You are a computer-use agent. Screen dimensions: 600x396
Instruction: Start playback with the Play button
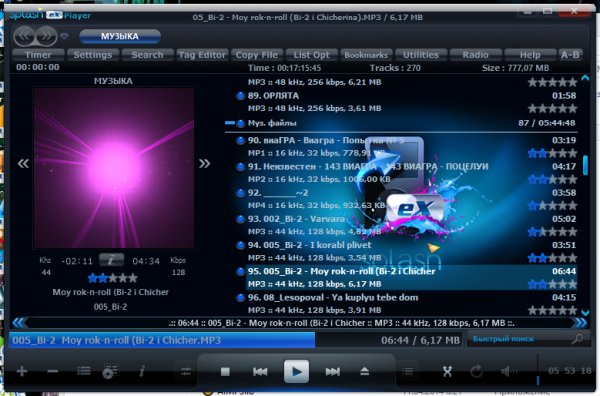click(x=296, y=371)
